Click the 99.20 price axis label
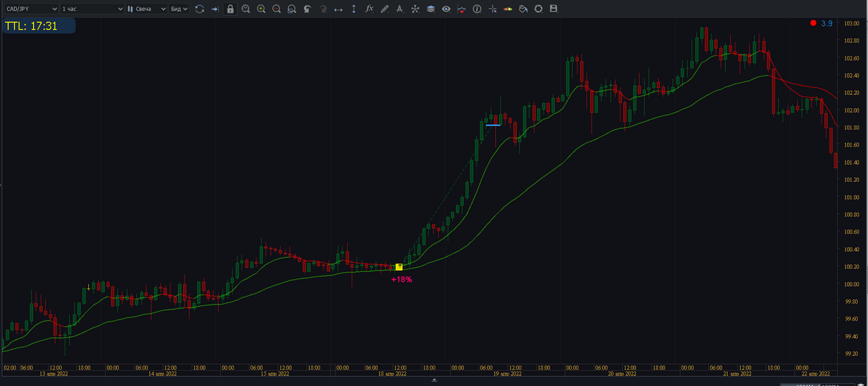Image resolution: width=868 pixels, height=386 pixels. click(853, 354)
